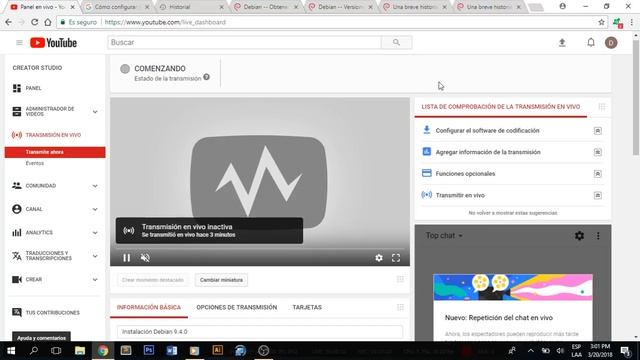This screenshot has width=640, height=360.
Task: Click the grid handle on the checklist panel
Action: tap(602, 107)
